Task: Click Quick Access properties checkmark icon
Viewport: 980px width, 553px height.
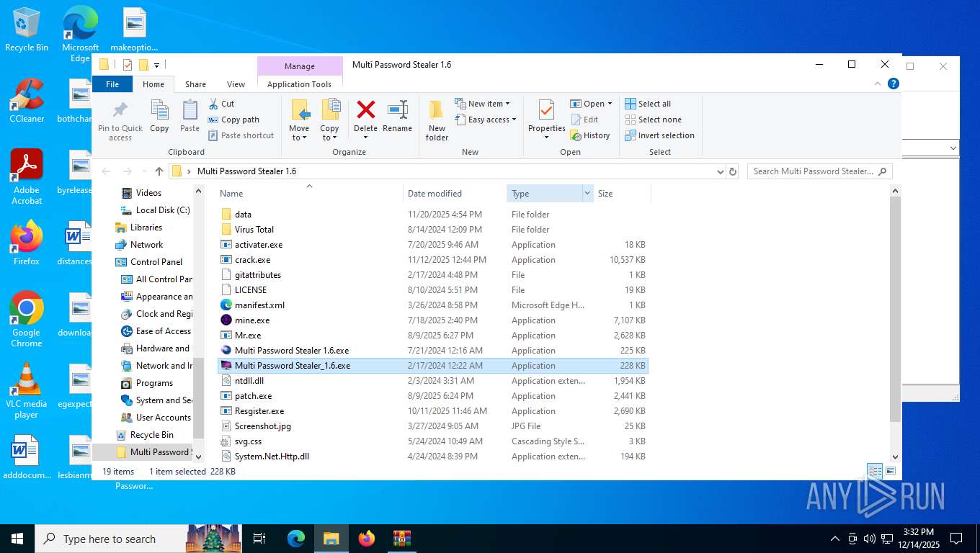Action: pos(128,65)
